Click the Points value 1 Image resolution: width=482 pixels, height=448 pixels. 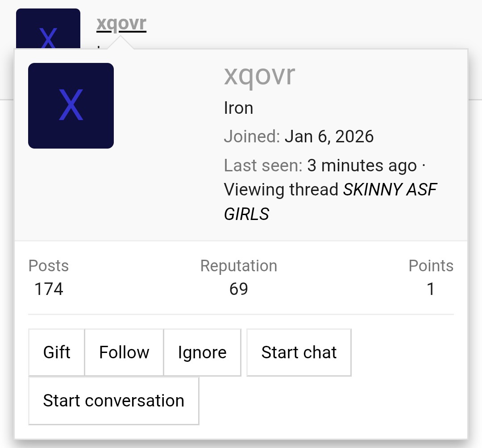[x=431, y=289]
